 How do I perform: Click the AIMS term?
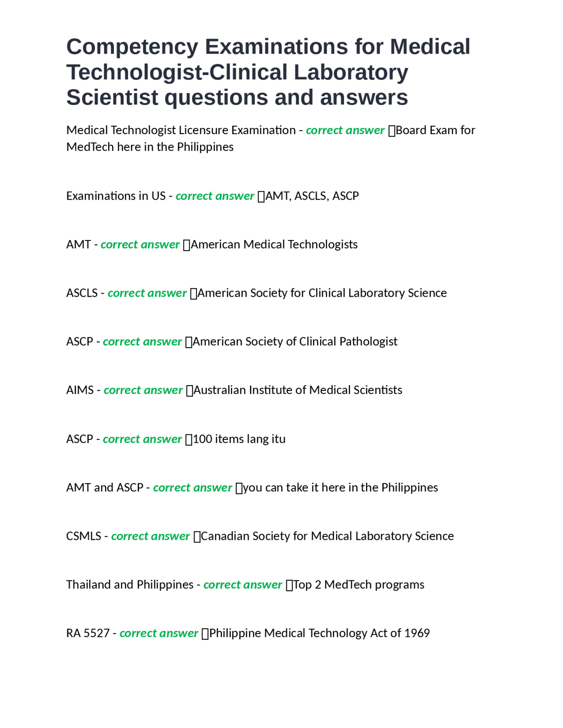pos(80,390)
